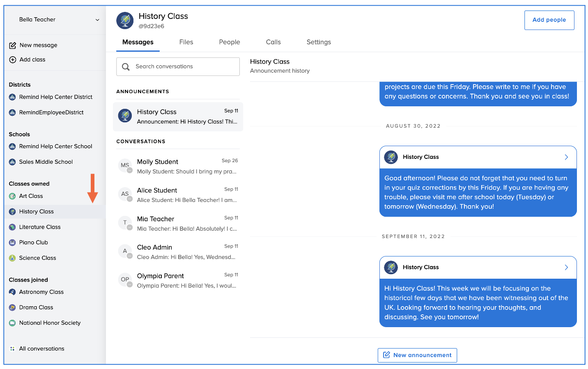Click the New announcement button
588x369 pixels.
click(x=417, y=355)
